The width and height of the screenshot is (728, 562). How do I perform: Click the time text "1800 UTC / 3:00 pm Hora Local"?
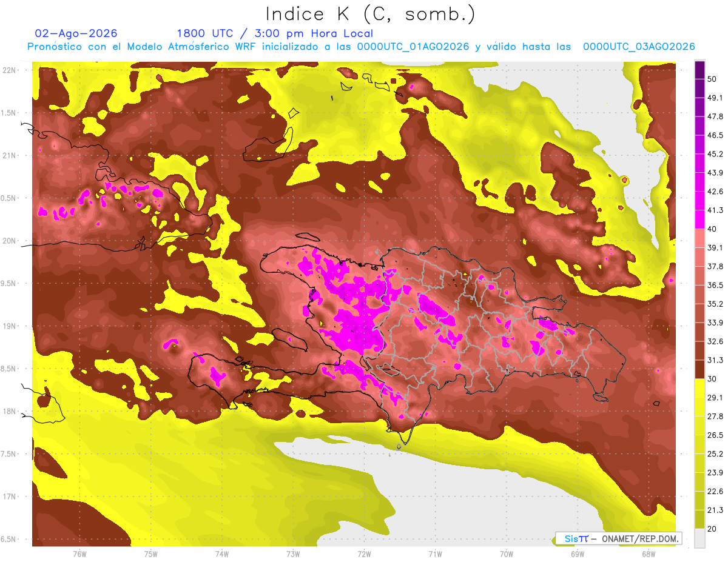(275, 33)
